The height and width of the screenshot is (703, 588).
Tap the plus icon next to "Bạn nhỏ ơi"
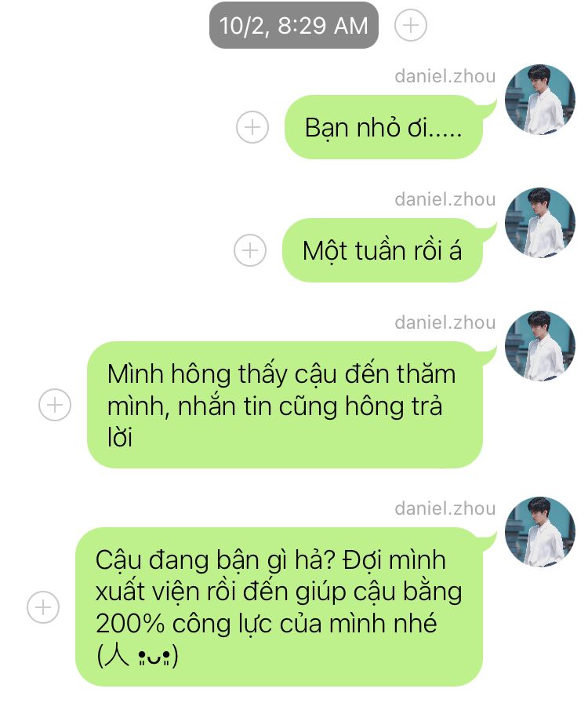pyautogui.click(x=252, y=127)
